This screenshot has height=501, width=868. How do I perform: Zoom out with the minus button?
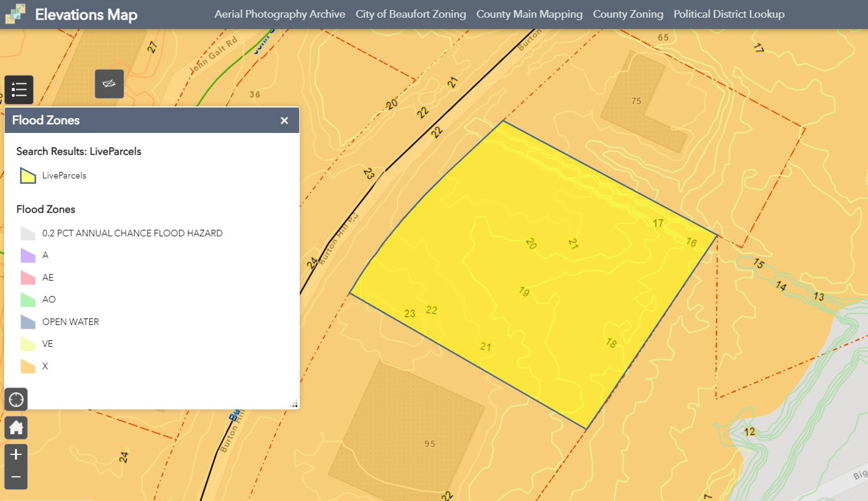pyautogui.click(x=16, y=477)
